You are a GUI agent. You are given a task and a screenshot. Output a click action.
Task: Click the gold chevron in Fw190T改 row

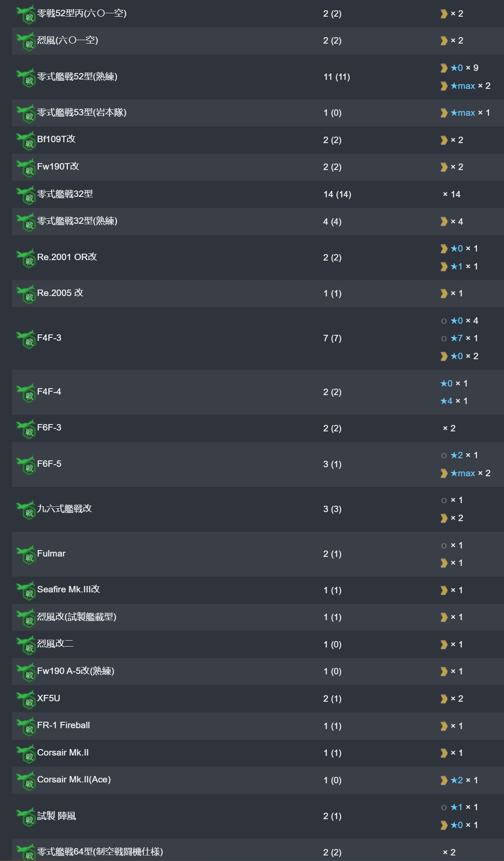[x=444, y=167]
